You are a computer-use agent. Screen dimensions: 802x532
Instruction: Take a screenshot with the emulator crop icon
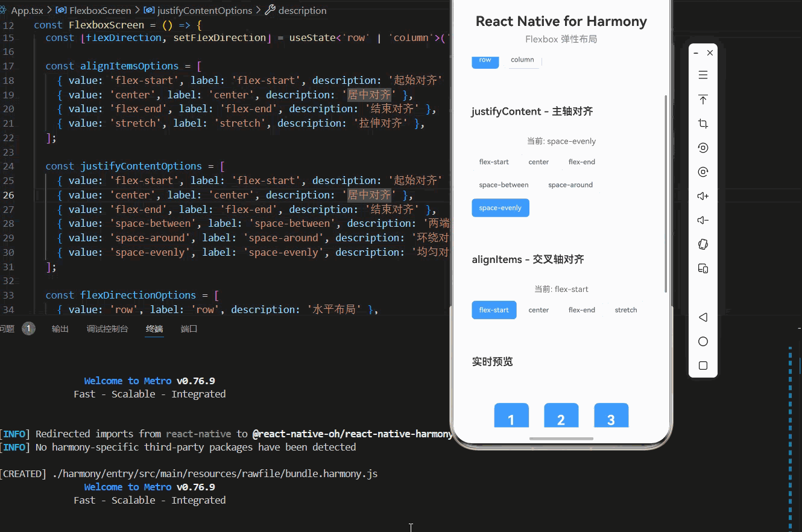[703, 124]
